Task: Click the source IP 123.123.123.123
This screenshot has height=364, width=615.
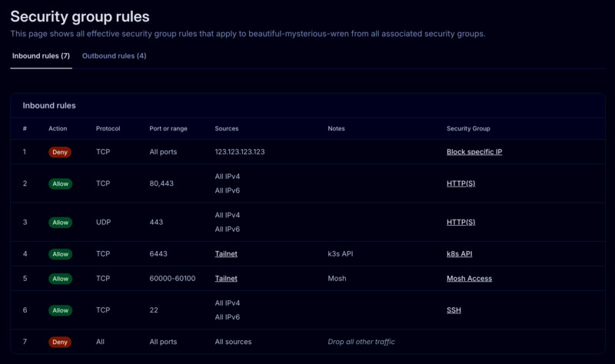Action: [x=240, y=152]
